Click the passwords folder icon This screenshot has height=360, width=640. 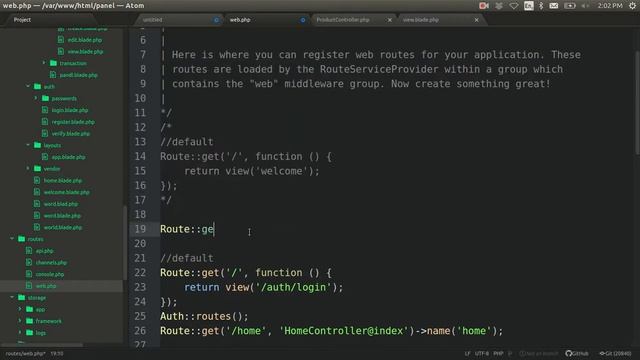coord(45,98)
